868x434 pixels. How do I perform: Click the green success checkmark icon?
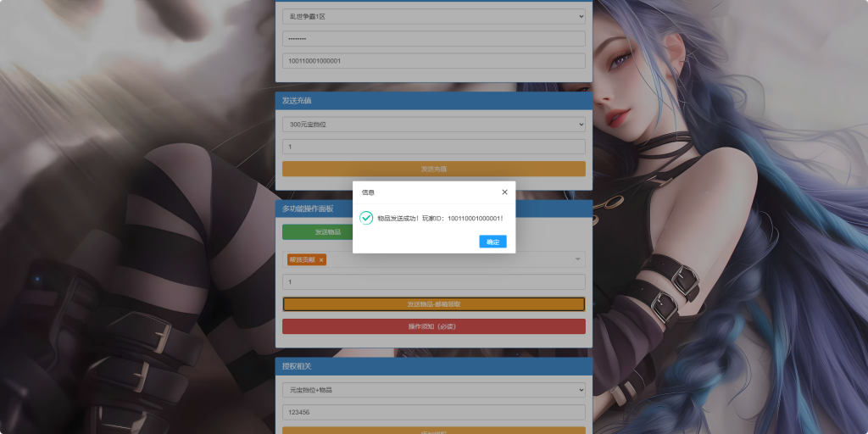pyautogui.click(x=366, y=218)
